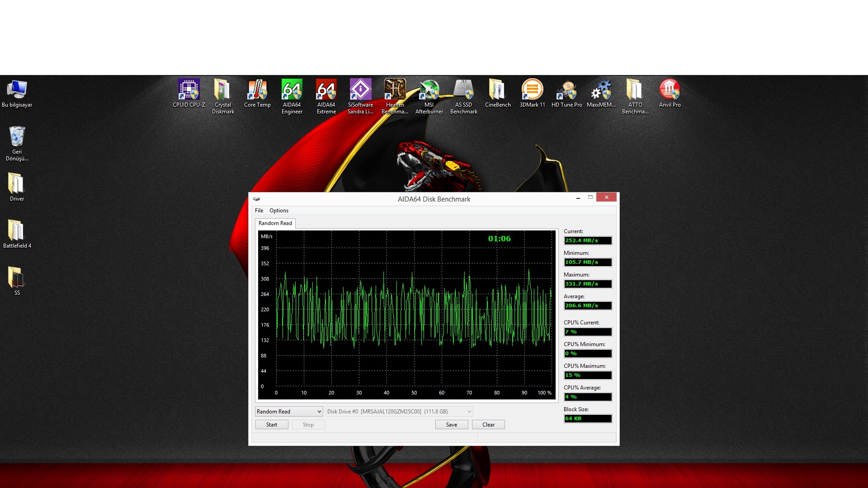
Task: Click the Current 252.4 MB/s value field
Action: [588, 241]
